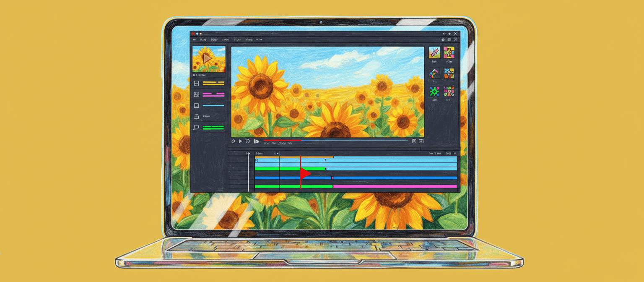Click the green gear-shaped settings icon
The image size is (644, 282).
434,91
